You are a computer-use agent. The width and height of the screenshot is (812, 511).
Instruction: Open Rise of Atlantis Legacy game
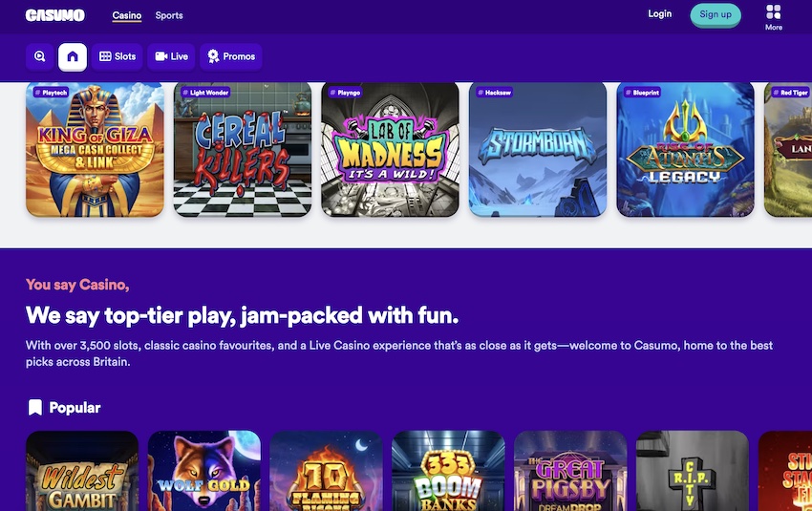685,150
